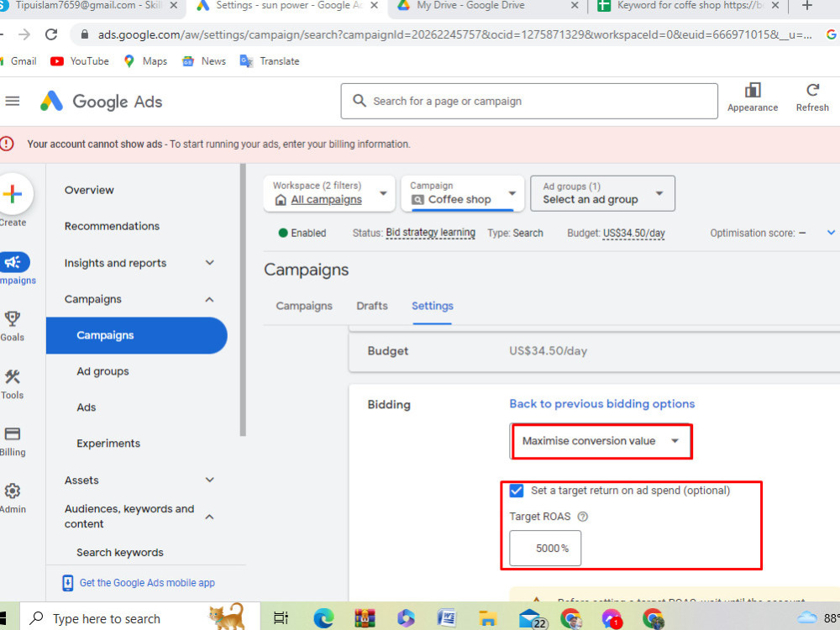The width and height of the screenshot is (840, 630).
Task: Open Microsoft Word from taskbar
Action: click(446, 618)
